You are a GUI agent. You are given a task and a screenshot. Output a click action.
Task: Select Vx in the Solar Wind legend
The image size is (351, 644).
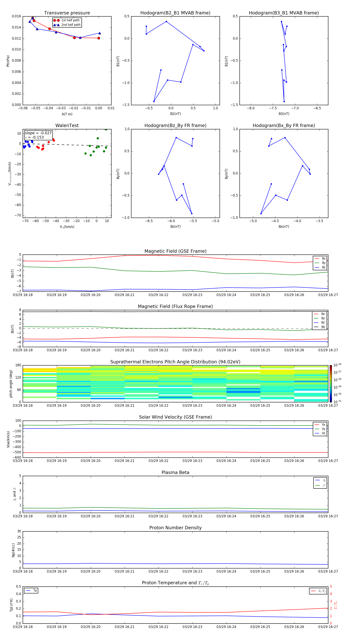(x=320, y=424)
